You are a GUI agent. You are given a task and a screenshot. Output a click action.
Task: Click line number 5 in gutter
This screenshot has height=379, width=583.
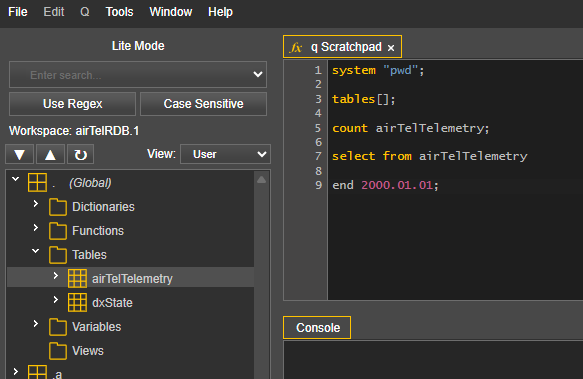point(318,128)
